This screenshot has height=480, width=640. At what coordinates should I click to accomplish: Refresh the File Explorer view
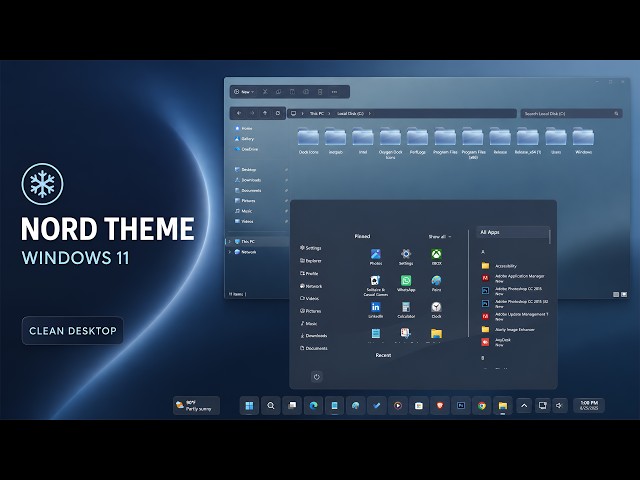(278, 113)
